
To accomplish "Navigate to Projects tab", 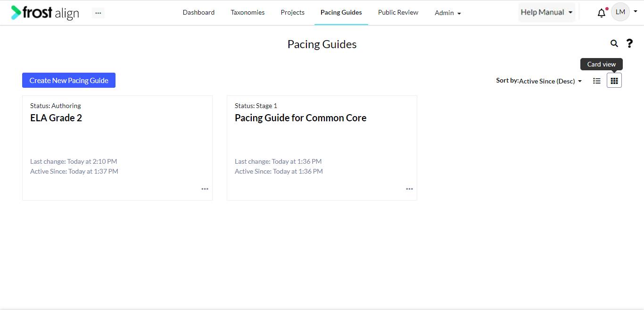I will [x=292, y=12].
